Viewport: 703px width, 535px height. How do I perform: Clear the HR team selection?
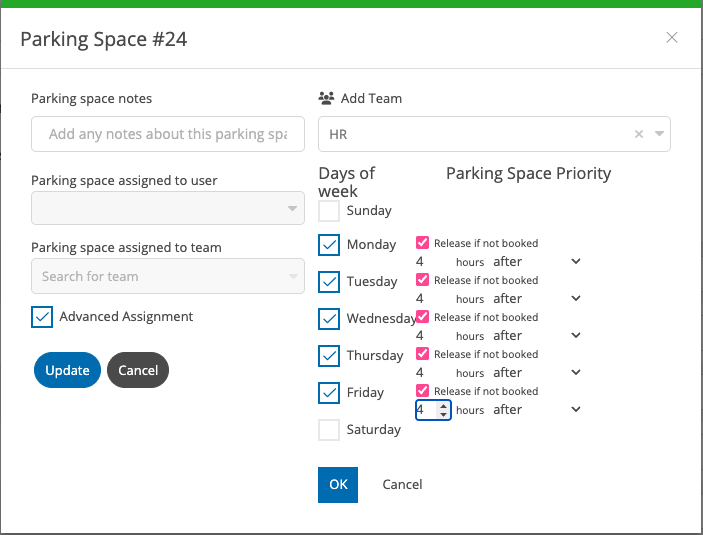[639, 134]
